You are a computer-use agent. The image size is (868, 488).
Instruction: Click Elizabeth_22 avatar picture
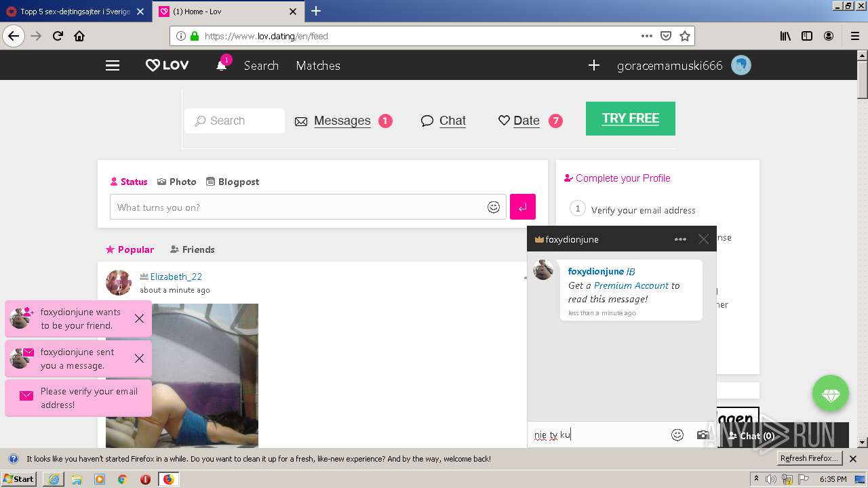[119, 283]
